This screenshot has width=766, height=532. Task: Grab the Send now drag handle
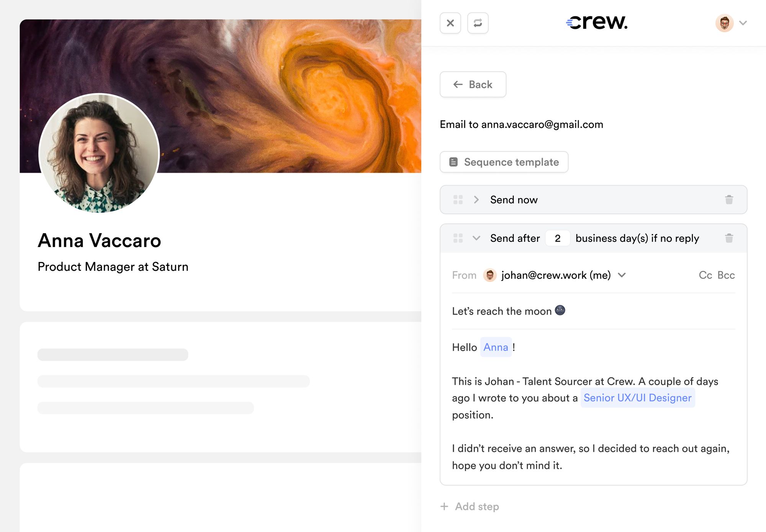pos(458,200)
